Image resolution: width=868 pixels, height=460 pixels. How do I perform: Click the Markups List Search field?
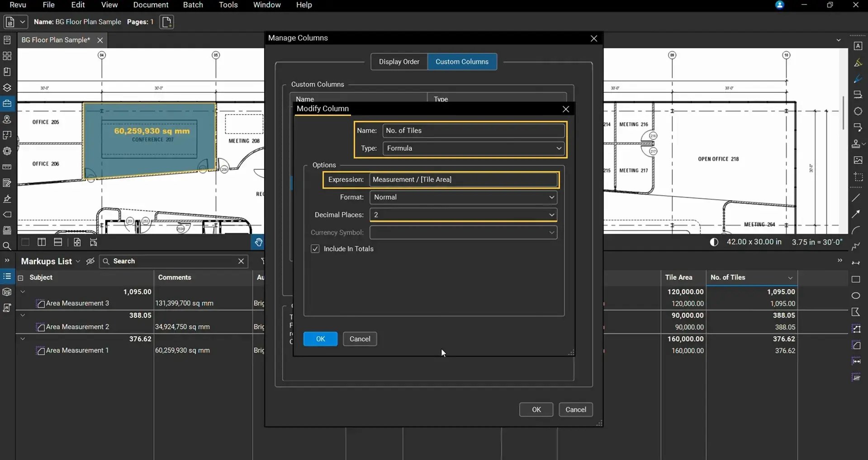click(x=173, y=261)
